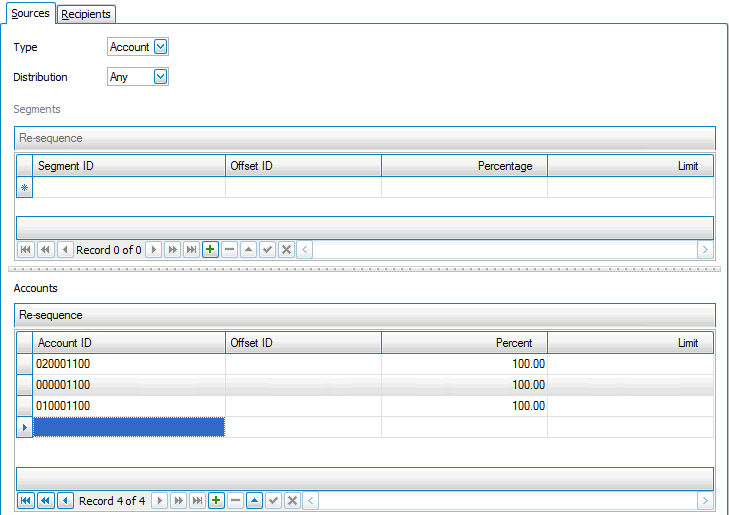Delete record with minus in Accounts navigator
The width and height of the screenshot is (729, 515).
(x=235, y=500)
